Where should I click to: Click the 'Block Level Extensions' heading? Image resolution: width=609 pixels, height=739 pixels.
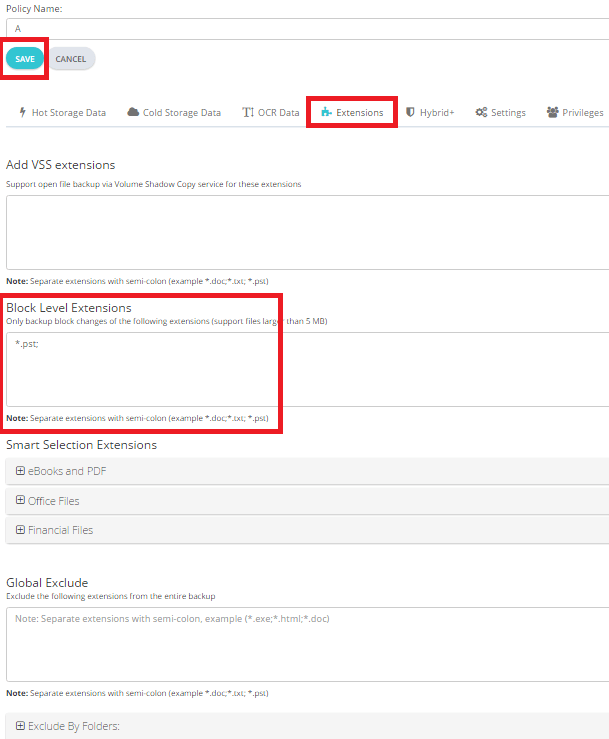(69, 308)
